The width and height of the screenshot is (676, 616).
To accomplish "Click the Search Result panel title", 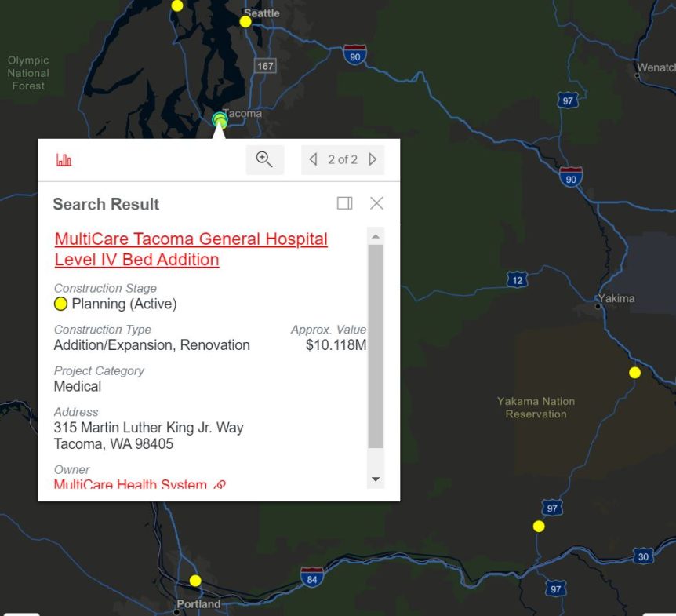I will pyautogui.click(x=106, y=204).
